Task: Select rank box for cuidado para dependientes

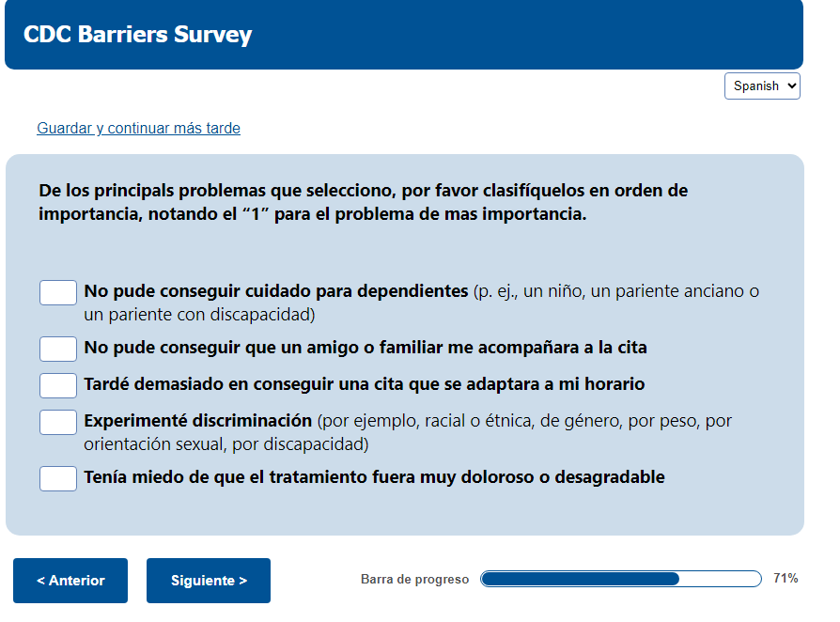Action: click(x=58, y=292)
